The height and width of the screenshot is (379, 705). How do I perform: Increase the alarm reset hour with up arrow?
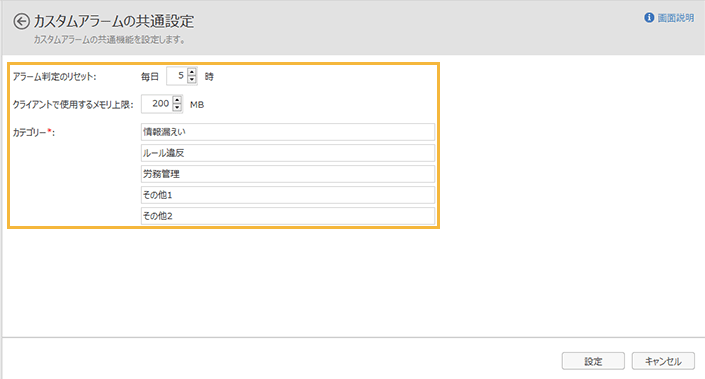pyautogui.click(x=192, y=72)
